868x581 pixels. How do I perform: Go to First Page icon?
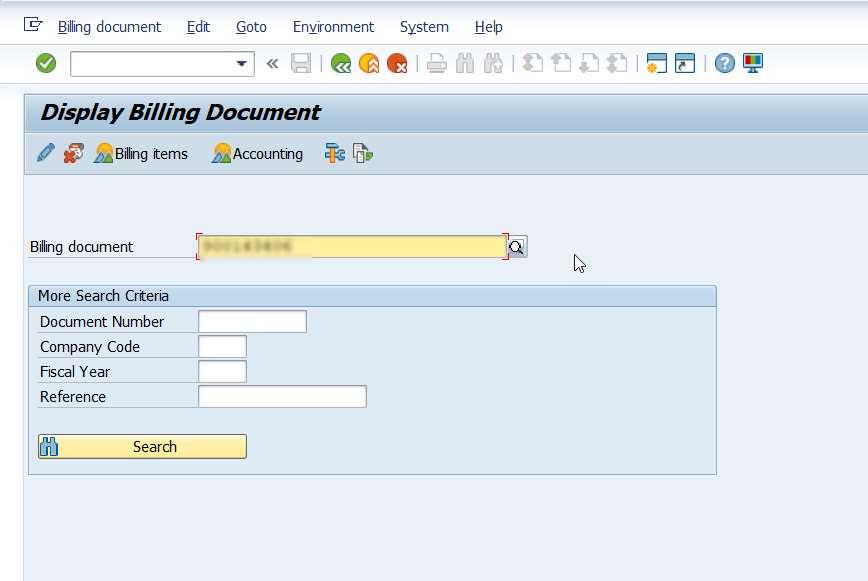533,64
